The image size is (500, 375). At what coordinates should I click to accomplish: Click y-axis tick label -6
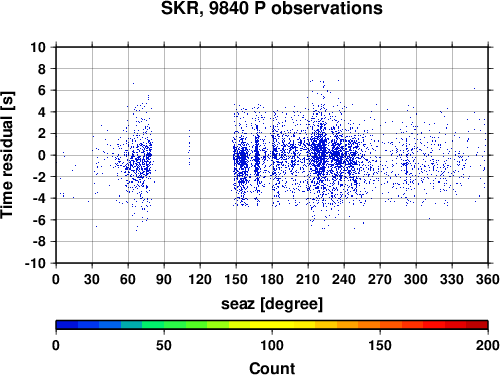(x=39, y=220)
